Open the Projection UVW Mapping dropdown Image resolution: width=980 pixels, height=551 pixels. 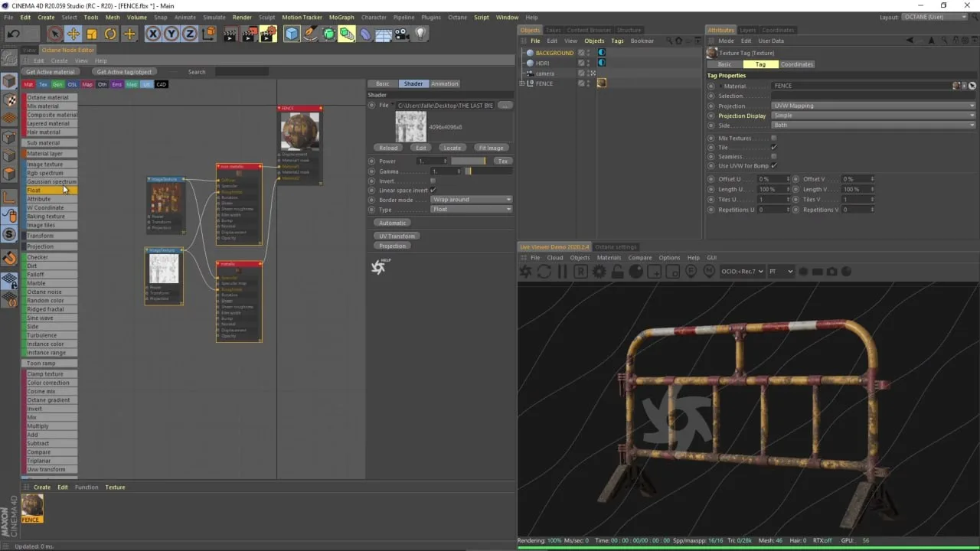[x=874, y=106]
